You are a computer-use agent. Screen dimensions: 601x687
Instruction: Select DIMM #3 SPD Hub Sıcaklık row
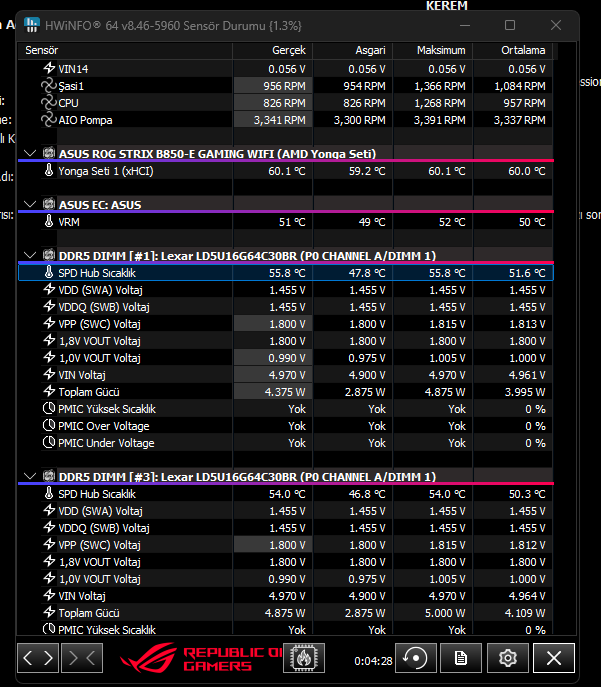[x=286, y=494]
